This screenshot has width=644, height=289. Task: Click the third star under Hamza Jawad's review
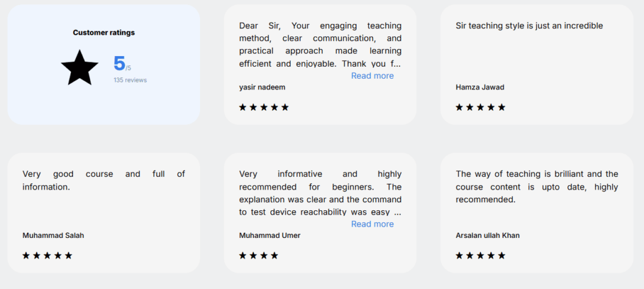click(x=480, y=107)
